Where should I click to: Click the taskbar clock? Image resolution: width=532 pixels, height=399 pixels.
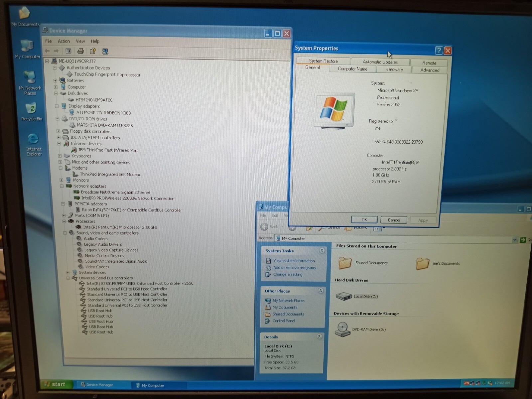pos(502,383)
